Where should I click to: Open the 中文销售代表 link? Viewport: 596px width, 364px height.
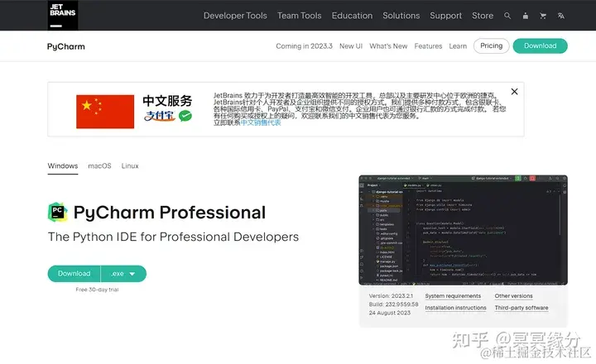point(261,122)
